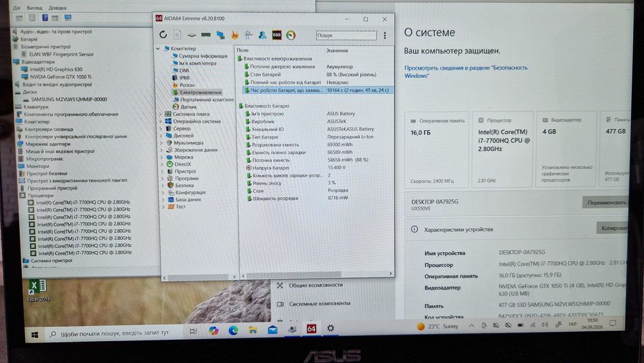Select ELAN WBF Fingerprint Sensor in Device Manager
The image size is (644, 363).
tap(61, 54)
